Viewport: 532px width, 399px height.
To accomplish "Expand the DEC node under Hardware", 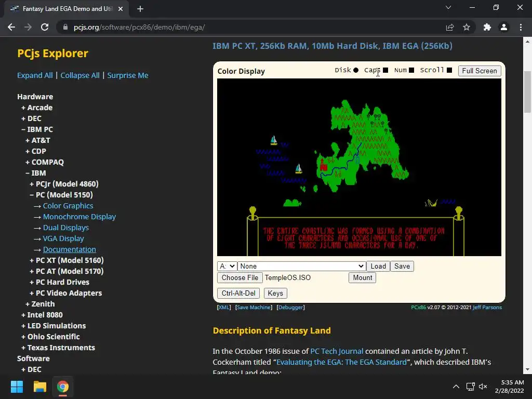I will [x=31, y=118].
